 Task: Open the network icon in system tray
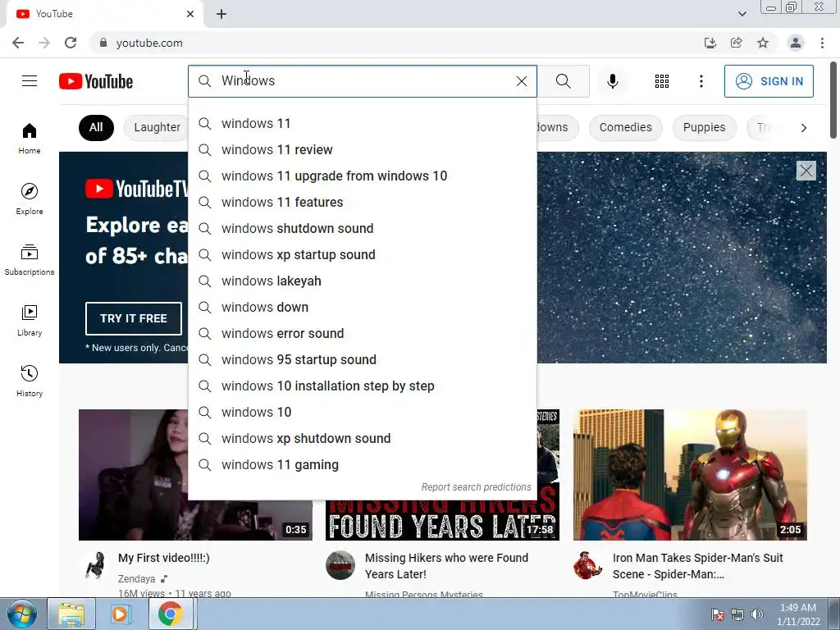pyautogui.click(x=737, y=614)
